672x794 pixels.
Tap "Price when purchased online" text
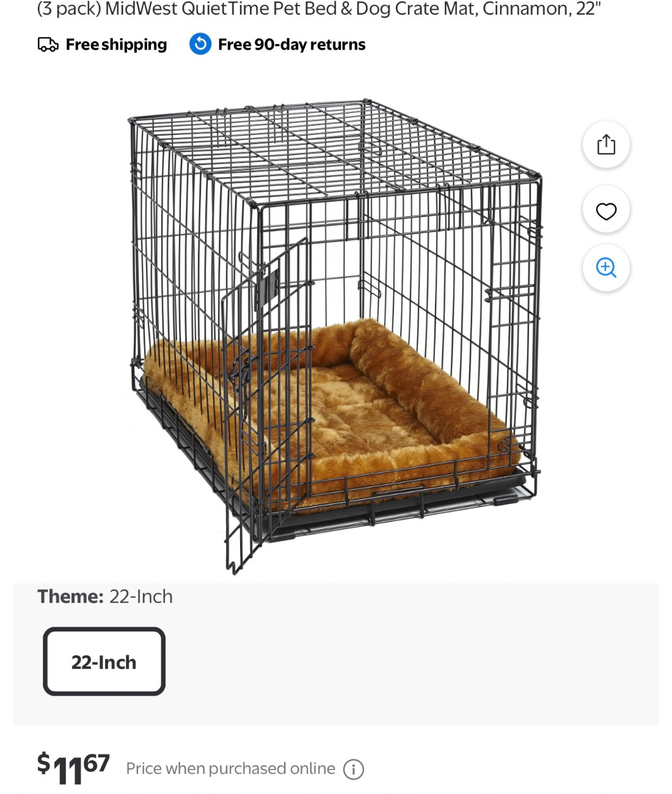click(x=230, y=768)
